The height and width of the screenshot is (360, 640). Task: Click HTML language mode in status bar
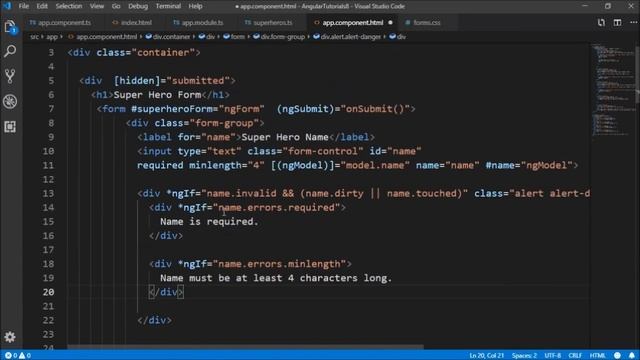tap(597, 356)
